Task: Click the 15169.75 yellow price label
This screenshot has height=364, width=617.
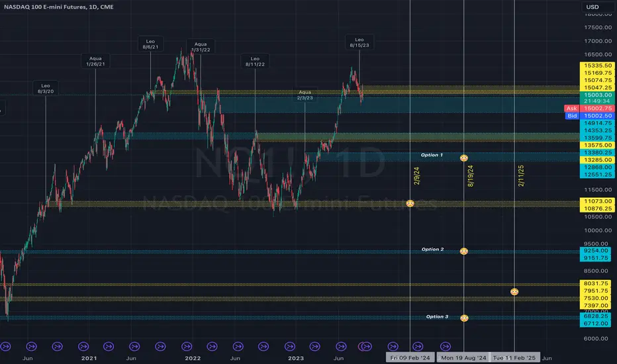Action: pos(597,73)
